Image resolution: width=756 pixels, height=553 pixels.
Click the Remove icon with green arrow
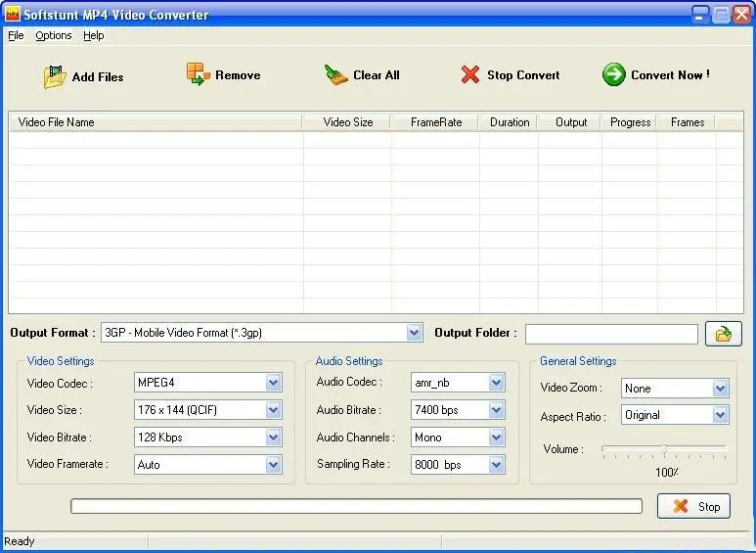(199, 74)
